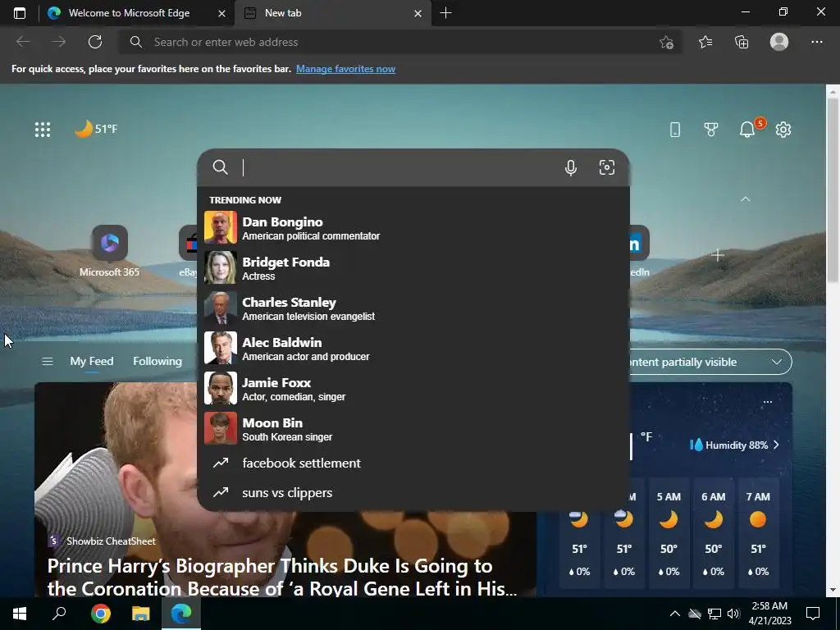Click the Back navigation arrow
The image size is (840, 630).
click(22, 42)
